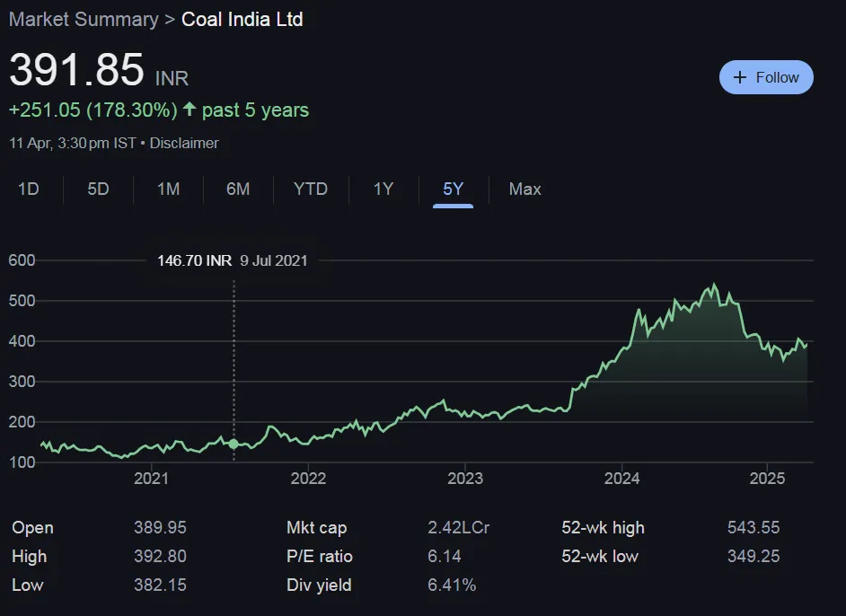Click the green up arrow icon
Screen dimensions: 846x616
189,109
